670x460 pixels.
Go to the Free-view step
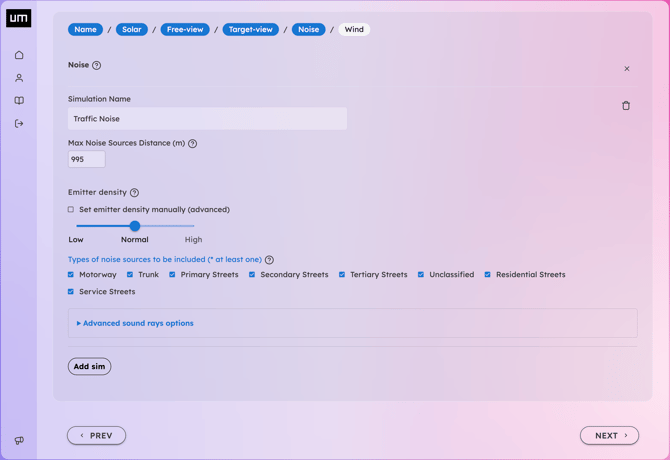tap(185, 29)
